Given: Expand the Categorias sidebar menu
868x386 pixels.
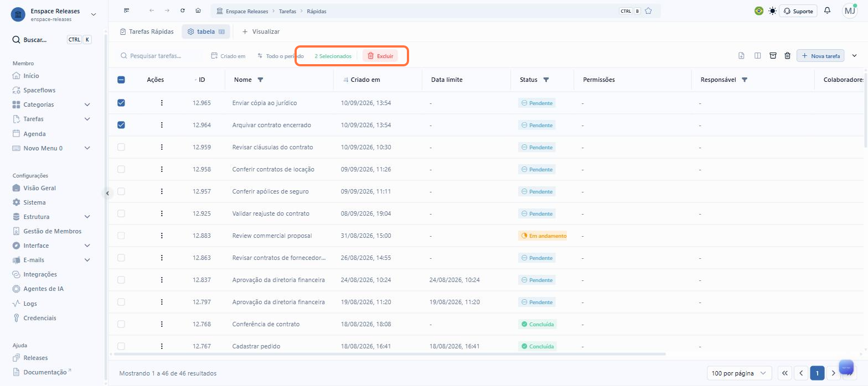Looking at the screenshot, I should (87, 105).
